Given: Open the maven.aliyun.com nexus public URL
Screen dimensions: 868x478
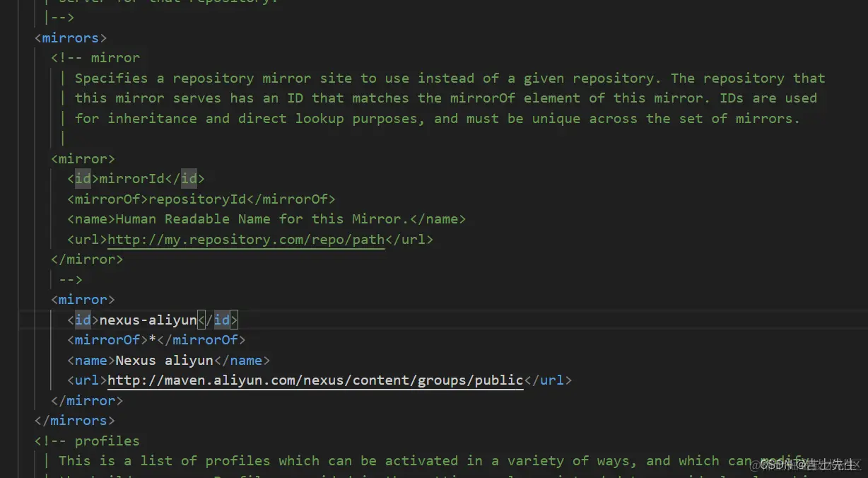Looking at the screenshot, I should (315, 380).
